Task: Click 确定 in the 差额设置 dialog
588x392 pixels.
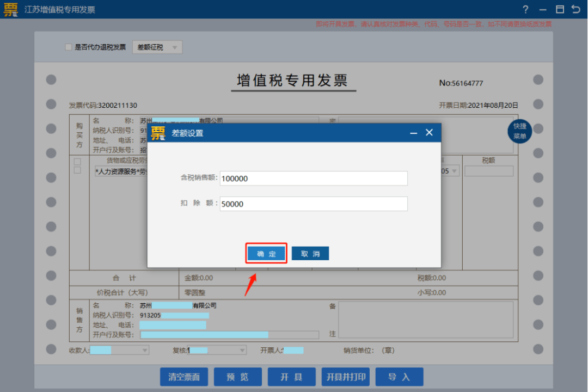Action: [x=266, y=254]
